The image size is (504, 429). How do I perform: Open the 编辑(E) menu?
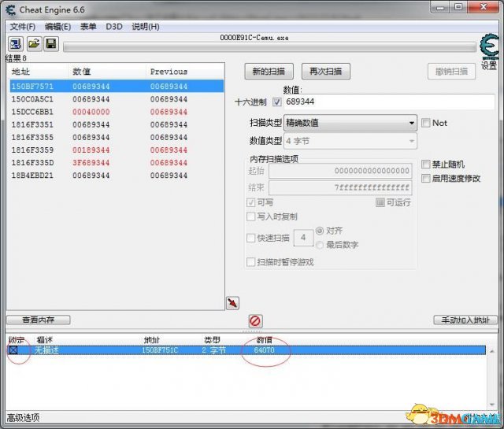pos(57,26)
